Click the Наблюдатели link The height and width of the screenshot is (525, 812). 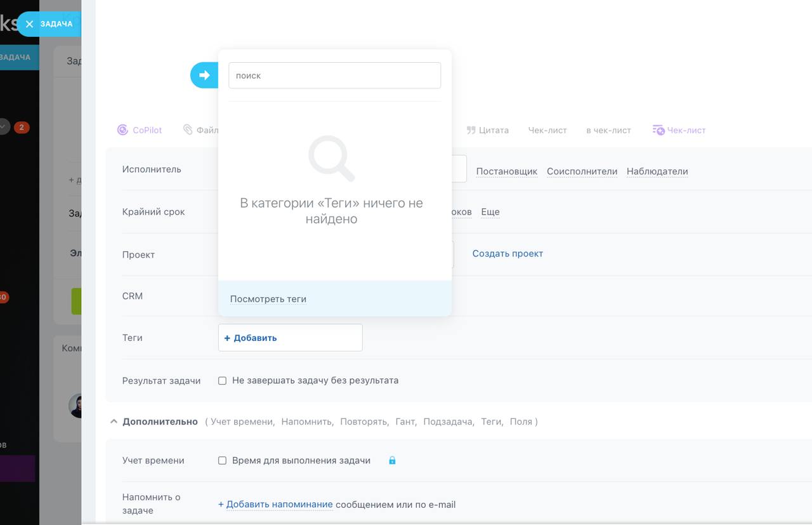point(657,171)
